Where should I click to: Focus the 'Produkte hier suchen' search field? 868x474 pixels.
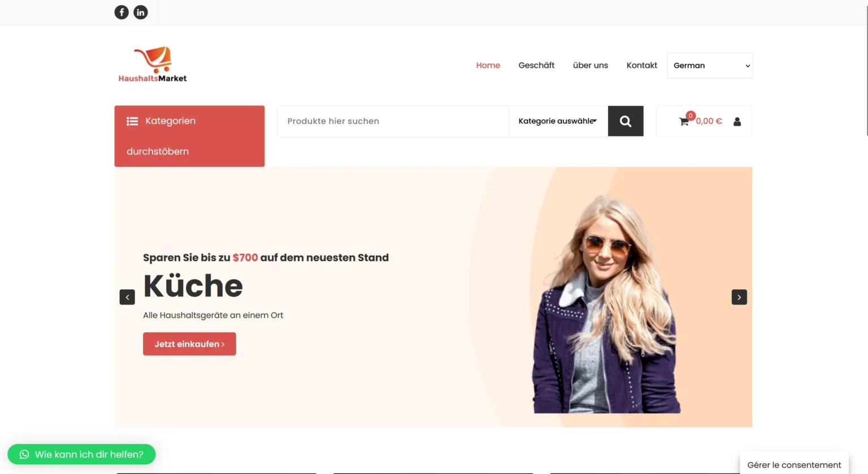pyautogui.click(x=393, y=121)
